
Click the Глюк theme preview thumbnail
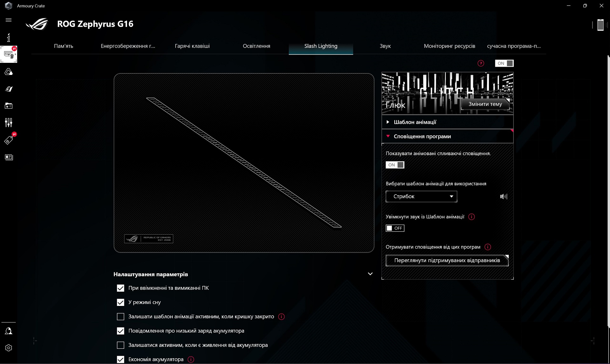[x=447, y=93]
